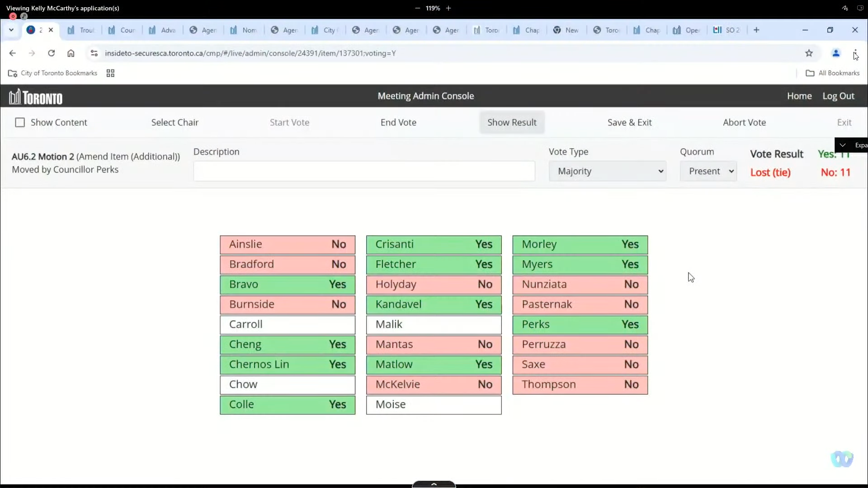Click the Save & Exit toolbar item
868x488 pixels.
click(x=630, y=122)
